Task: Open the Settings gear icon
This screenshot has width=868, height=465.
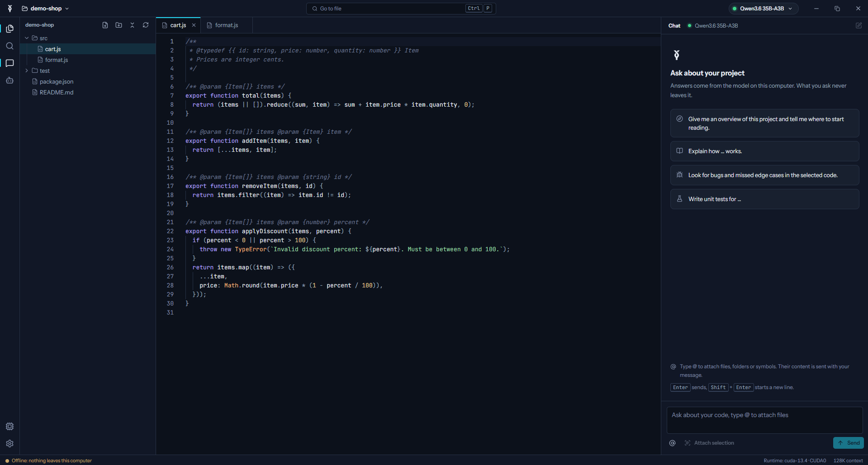Action: pos(9,443)
